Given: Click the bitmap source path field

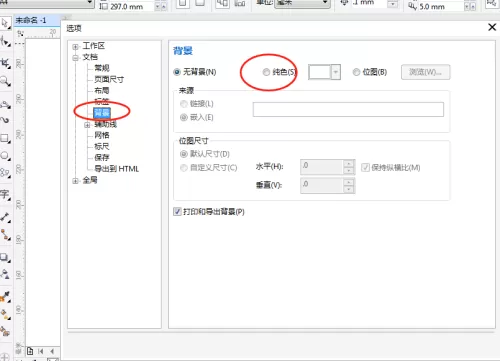Looking at the screenshot, I should [x=348, y=109].
